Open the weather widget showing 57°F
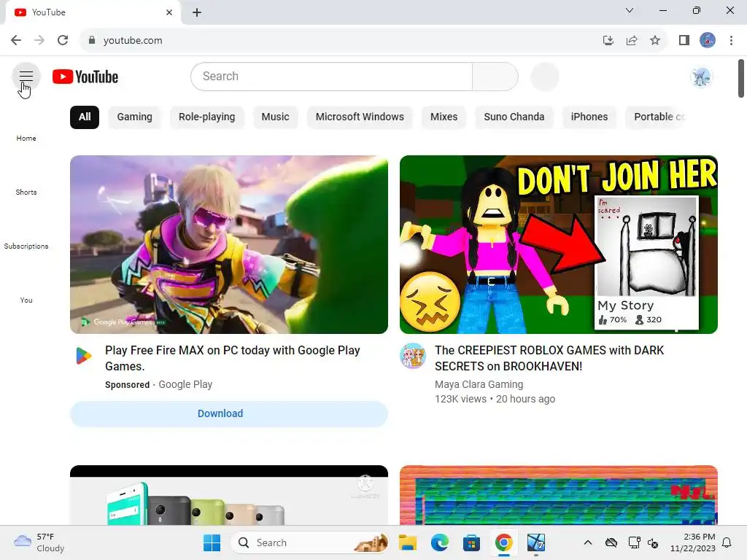The height and width of the screenshot is (560, 747). [39, 542]
